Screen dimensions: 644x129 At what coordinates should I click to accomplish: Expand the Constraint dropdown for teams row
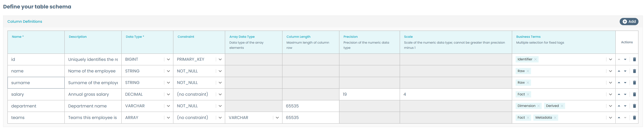(x=220, y=117)
